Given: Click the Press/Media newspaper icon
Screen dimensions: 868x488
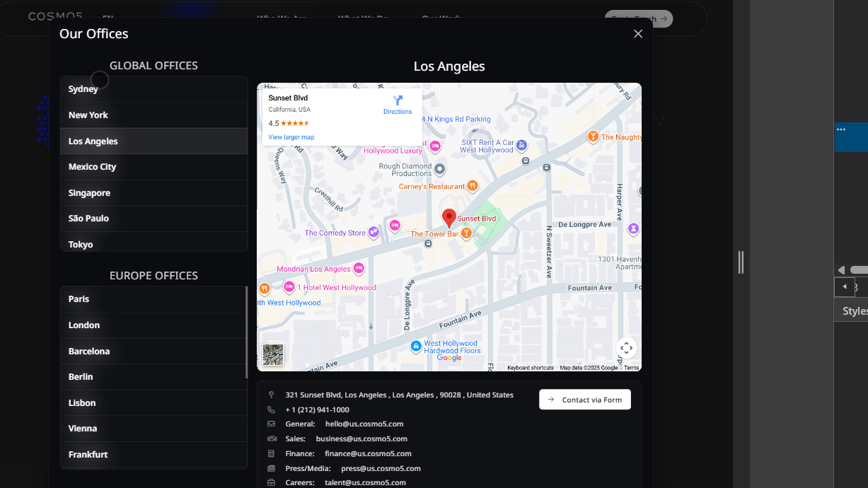Looking at the screenshot, I should coord(271,468).
